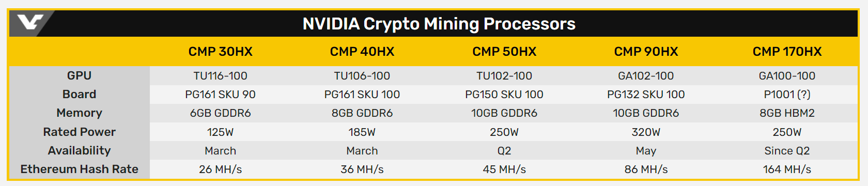Select the CMP 40HX column header
This screenshot has width=868, height=186.
pyautogui.click(x=362, y=52)
